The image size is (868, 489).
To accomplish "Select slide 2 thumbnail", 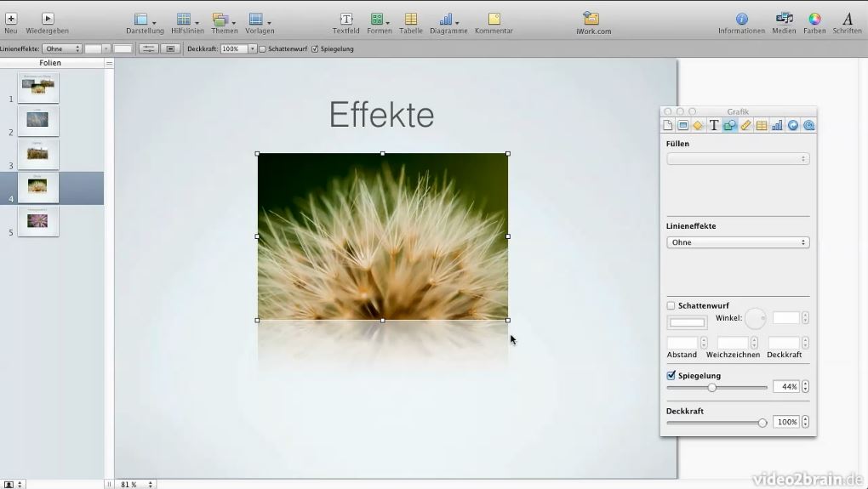I will tap(38, 121).
